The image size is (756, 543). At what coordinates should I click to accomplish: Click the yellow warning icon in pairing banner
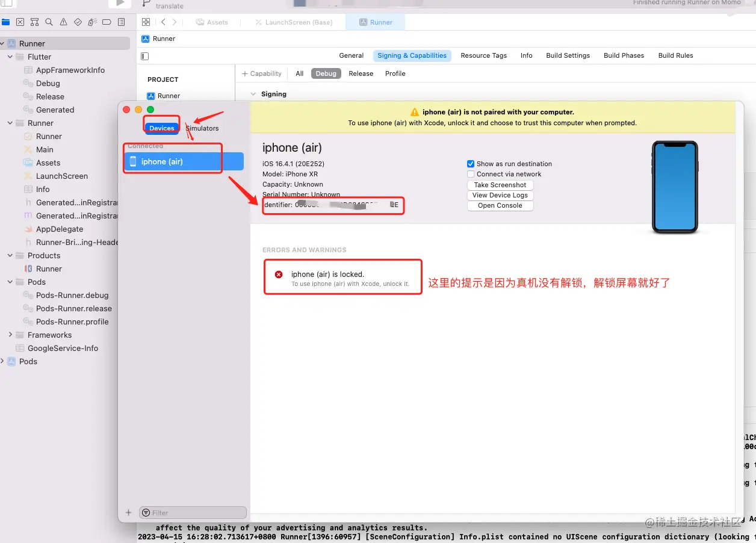coord(415,112)
